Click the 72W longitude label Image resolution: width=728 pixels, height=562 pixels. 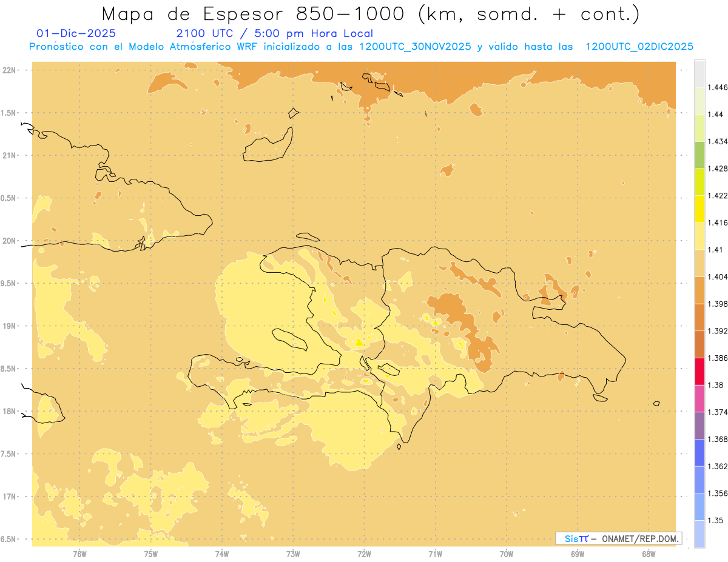(364, 554)
